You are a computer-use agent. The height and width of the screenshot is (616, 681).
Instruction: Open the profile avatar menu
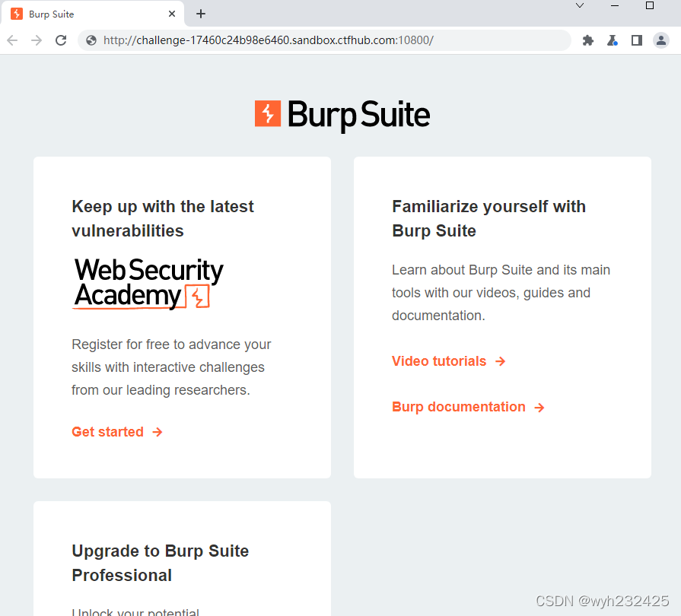[x=661, y=40]
